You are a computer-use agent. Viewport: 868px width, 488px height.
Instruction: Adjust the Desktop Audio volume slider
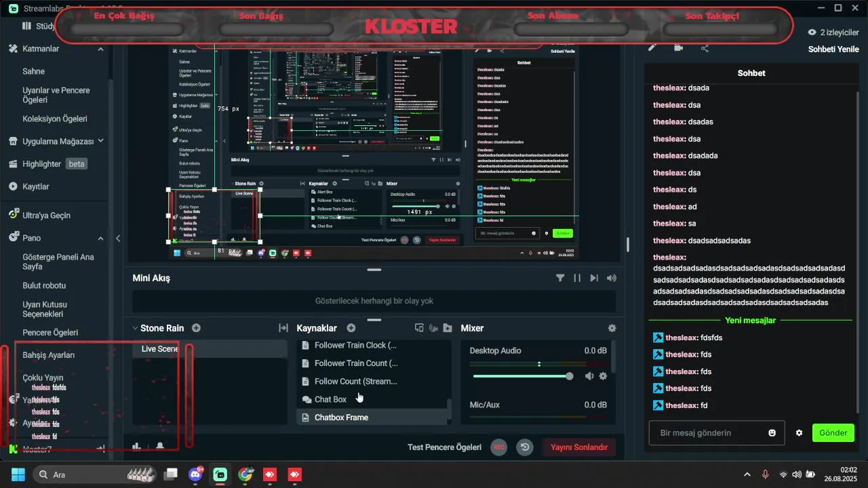click(523, 376)
